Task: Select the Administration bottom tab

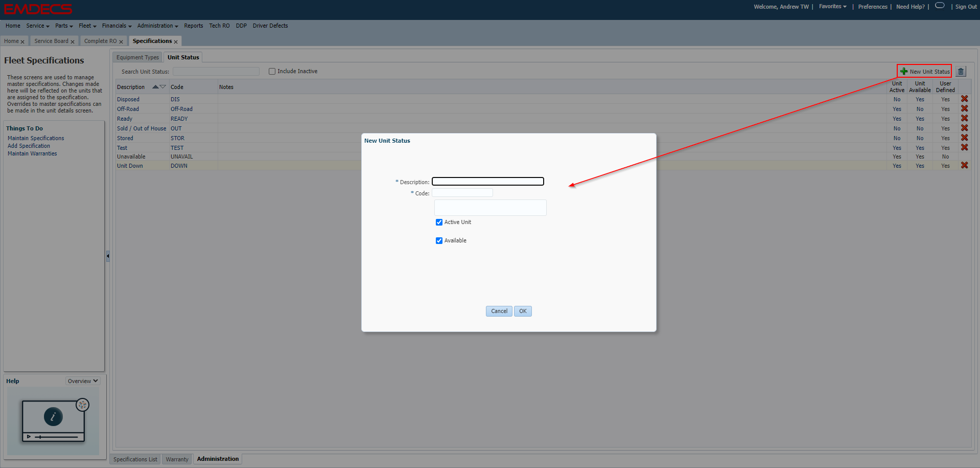Action: click(x=218, y=459)
